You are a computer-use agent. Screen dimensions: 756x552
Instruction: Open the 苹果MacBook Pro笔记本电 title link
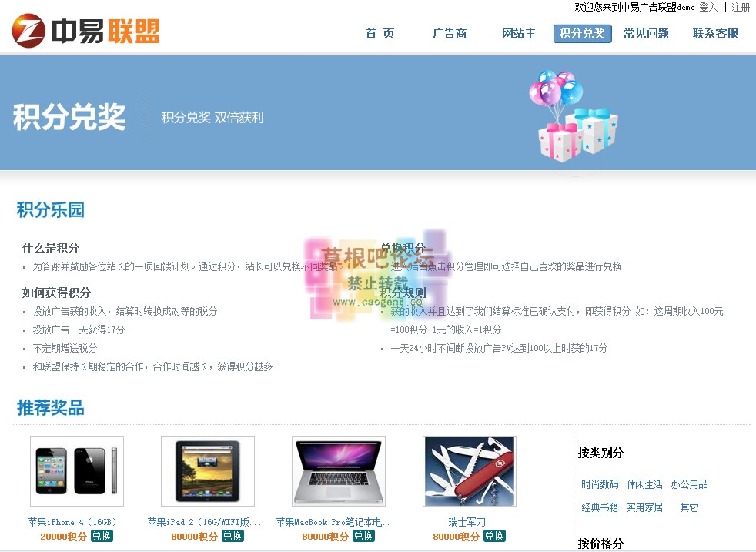click(x=335, y=522)
